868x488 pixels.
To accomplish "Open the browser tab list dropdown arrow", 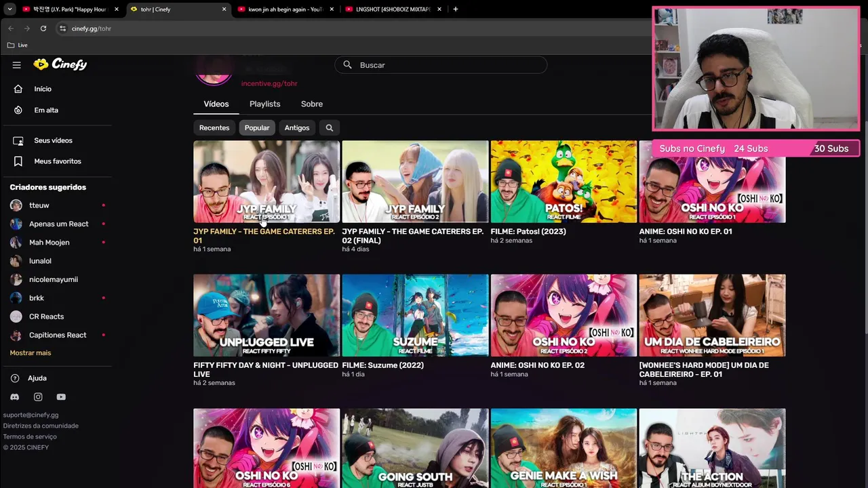I will coord(9,9).
